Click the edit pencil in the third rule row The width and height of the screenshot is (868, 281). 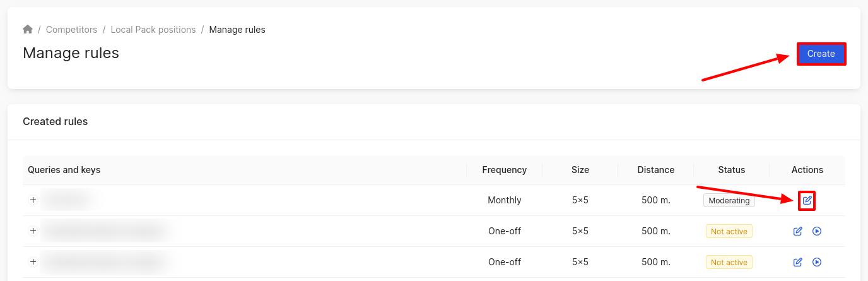[x=797, y=262]
